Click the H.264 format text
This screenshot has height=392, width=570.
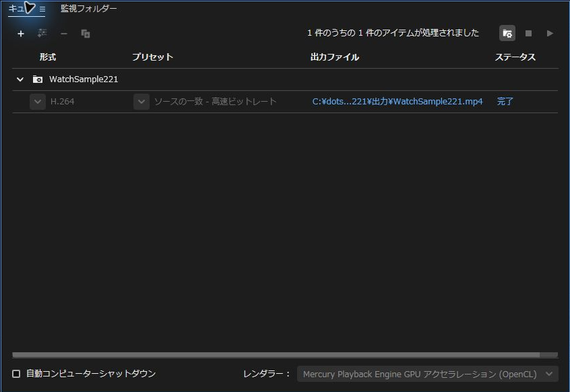point(62,102)
